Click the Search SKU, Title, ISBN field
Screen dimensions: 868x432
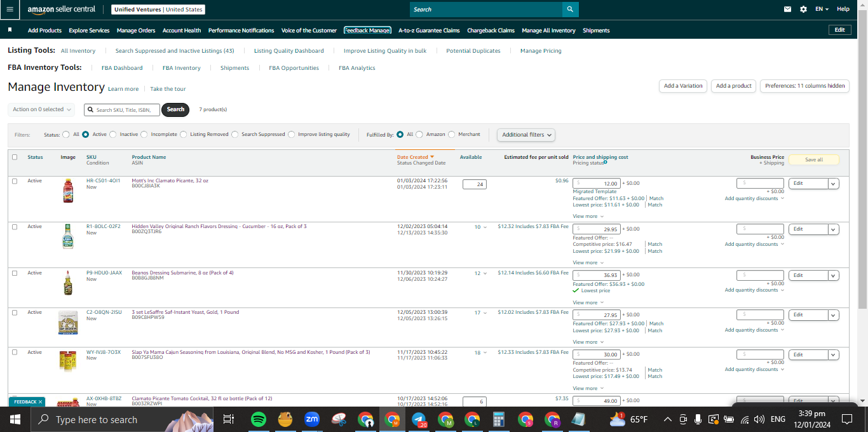coord(121,109)
